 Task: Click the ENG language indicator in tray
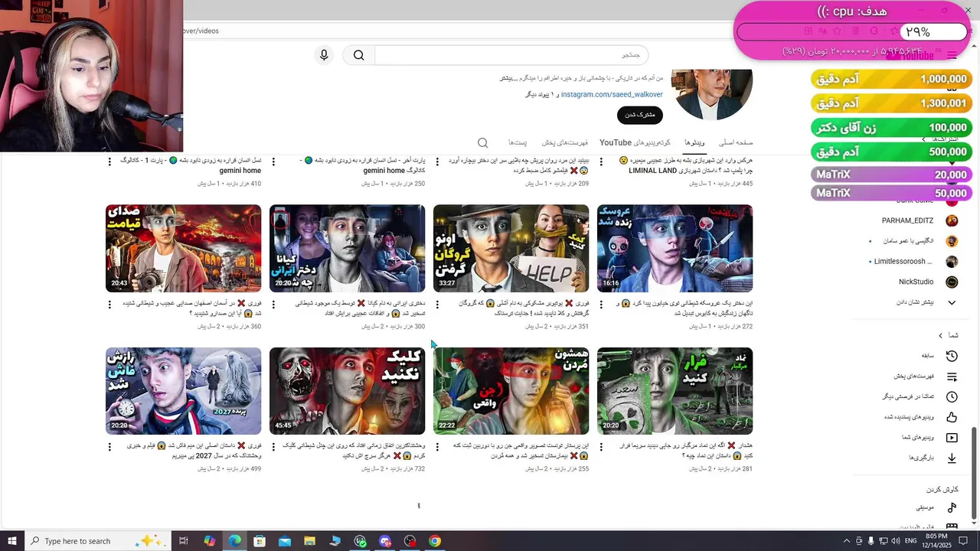coord(911,541)
